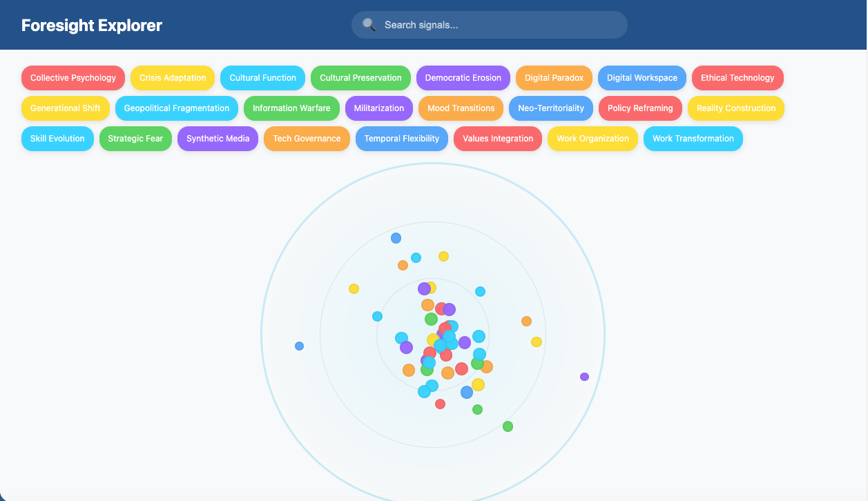Select the Tech Governance tag
The image size is (868, 501).
307,139
